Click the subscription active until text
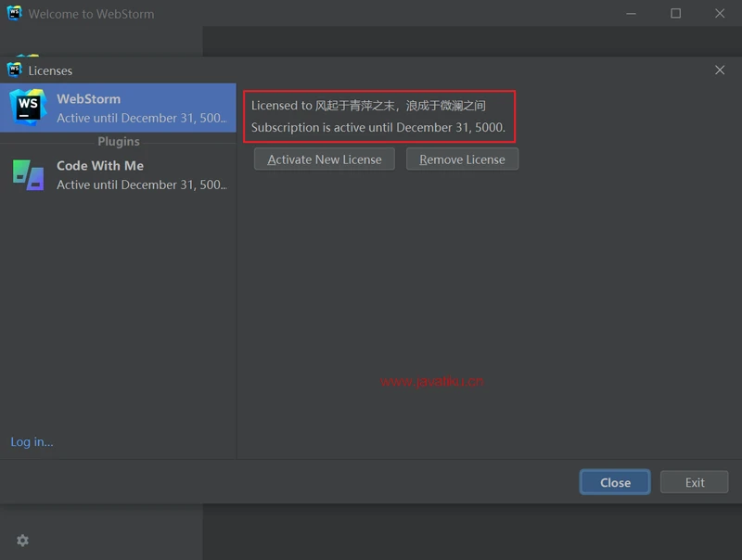 [378, 127]
